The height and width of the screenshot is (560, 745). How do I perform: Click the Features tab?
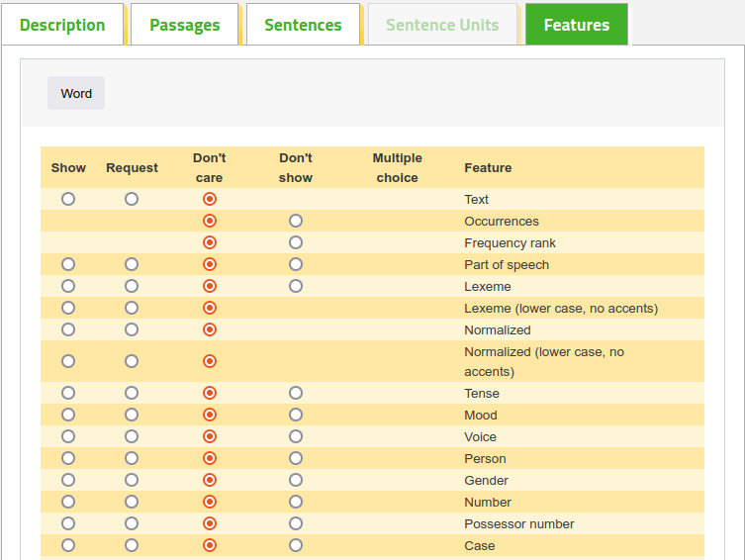[x=577, y=25]
